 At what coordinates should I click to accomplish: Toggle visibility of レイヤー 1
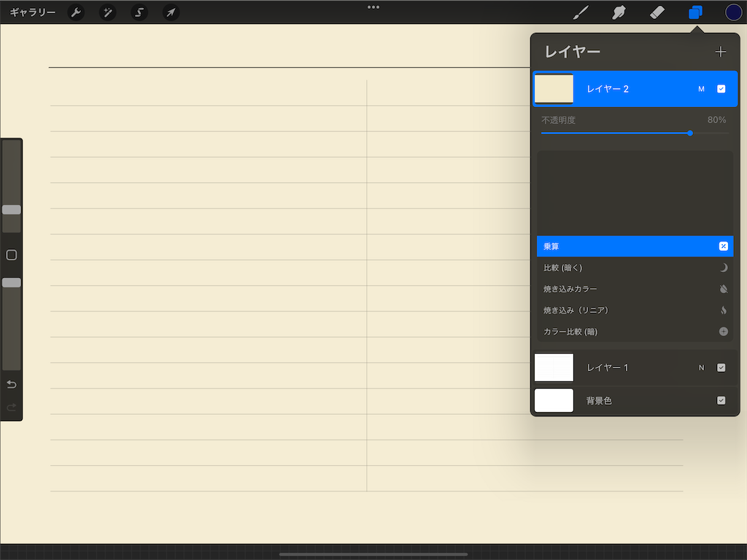click(x=721, y=367)
